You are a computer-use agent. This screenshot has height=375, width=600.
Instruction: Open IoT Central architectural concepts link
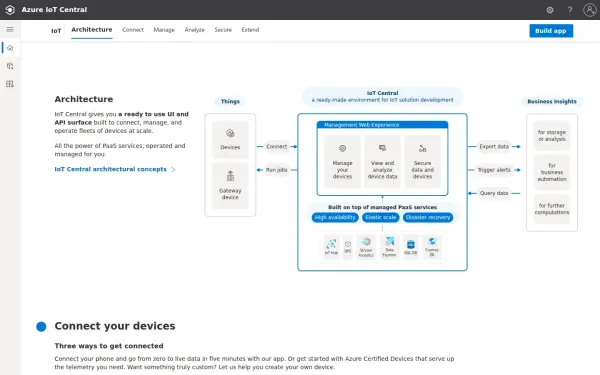[x=111, y=169]
